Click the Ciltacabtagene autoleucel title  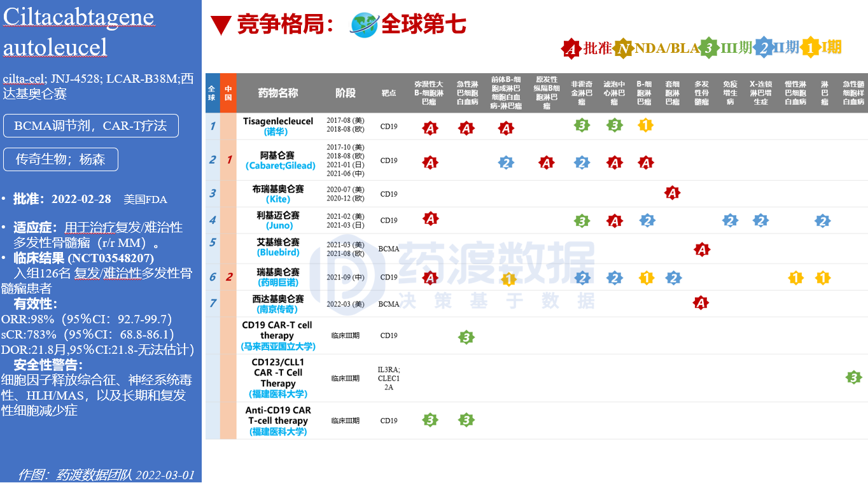[79, 32]
